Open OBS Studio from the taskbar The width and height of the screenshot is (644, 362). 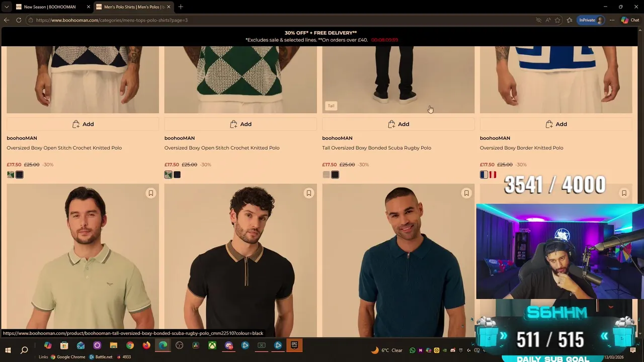point(179,345)
